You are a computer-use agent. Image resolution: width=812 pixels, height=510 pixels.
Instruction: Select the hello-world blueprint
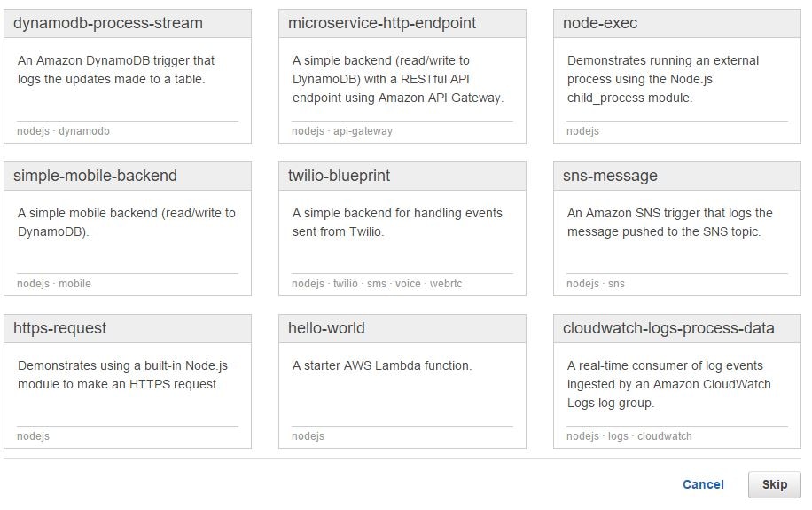pyautogui.click(x=326, y=328)
